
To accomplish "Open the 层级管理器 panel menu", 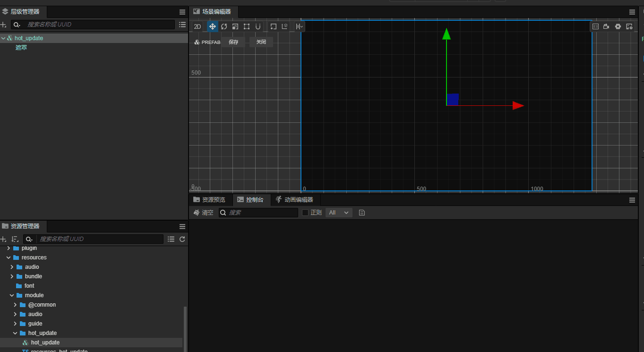I will point(182,12).
